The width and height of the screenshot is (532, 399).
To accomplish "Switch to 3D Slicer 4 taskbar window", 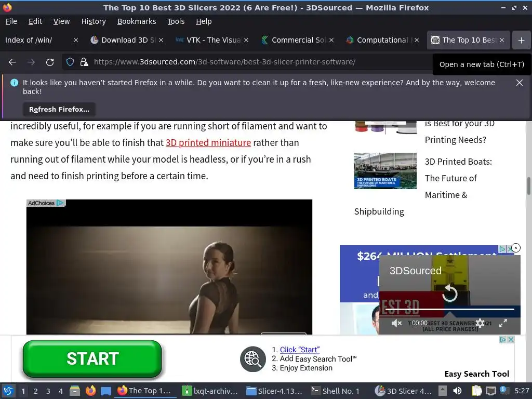I will tap(404, 391).
